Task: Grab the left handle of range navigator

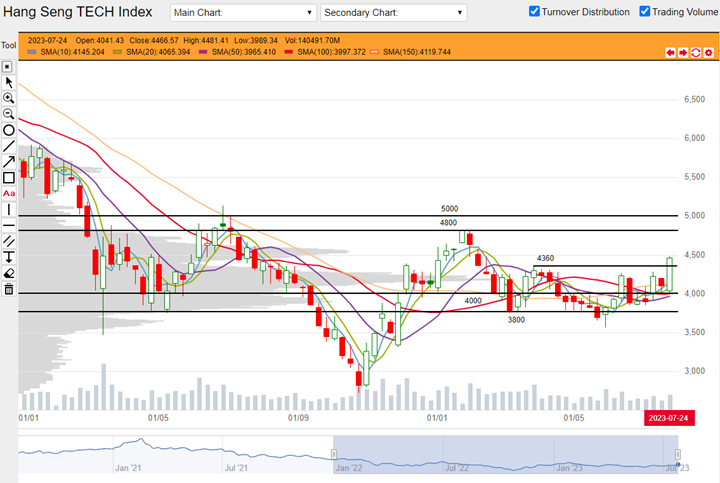Action: coord(334,455)
